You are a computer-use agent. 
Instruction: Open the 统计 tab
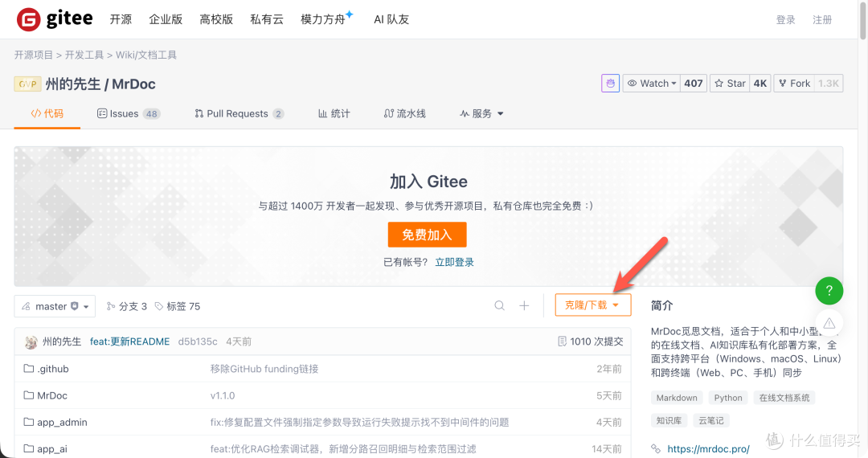334,113
